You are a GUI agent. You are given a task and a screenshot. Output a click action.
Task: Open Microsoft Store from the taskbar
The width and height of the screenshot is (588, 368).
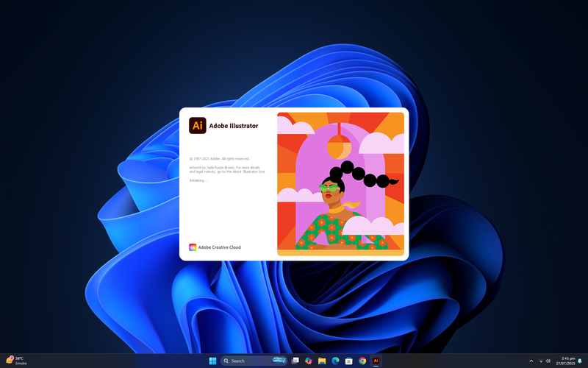coord(348,361)
